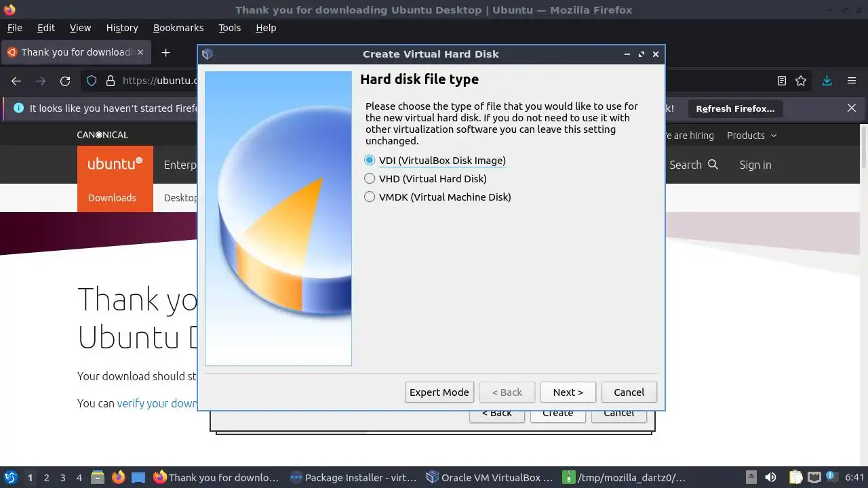This screenshot has width=868, height=488.
Task: Toggle Firefox reader view
Action: pyautogui.click(x=782, y=81)
